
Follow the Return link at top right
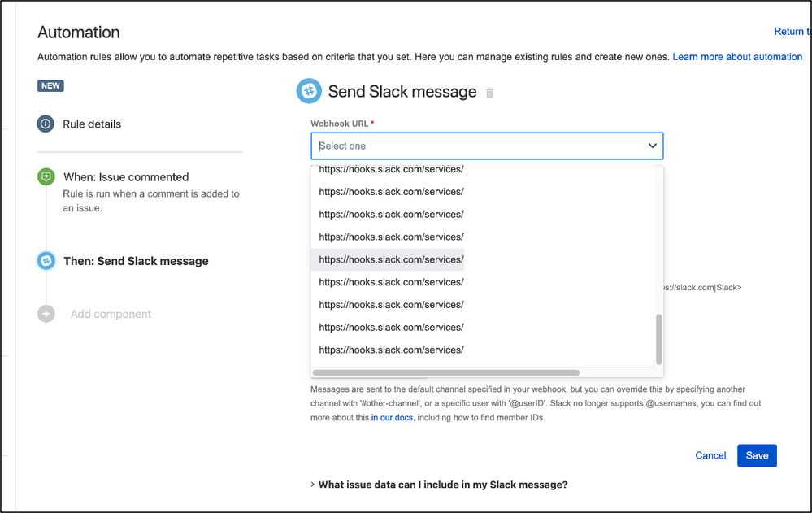pos(792,32)
